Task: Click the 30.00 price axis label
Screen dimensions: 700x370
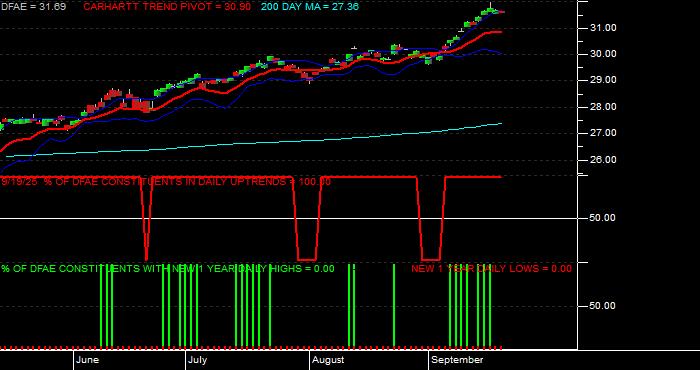Action: [604, 54]
